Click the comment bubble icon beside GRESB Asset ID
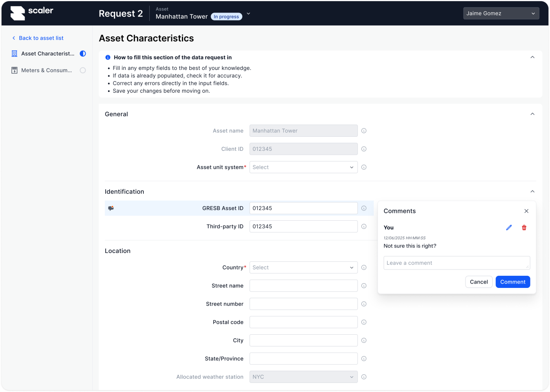The width and height of the screenshot is (550, 392). click(x=111, y=208)
